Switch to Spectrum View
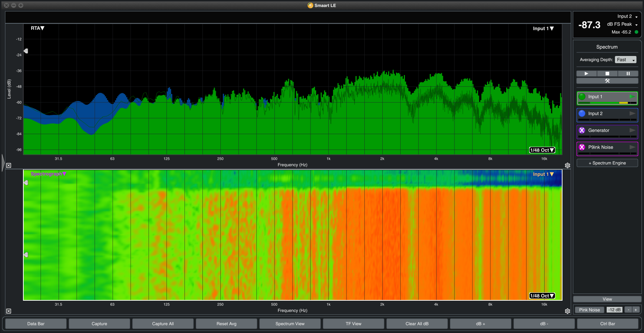 click(290, 324)
